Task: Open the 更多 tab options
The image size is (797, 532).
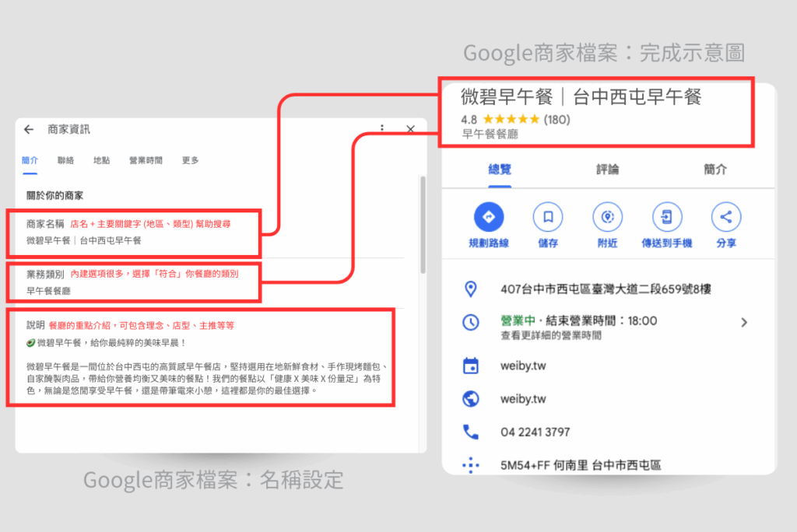Action: [x=189, y=159]
